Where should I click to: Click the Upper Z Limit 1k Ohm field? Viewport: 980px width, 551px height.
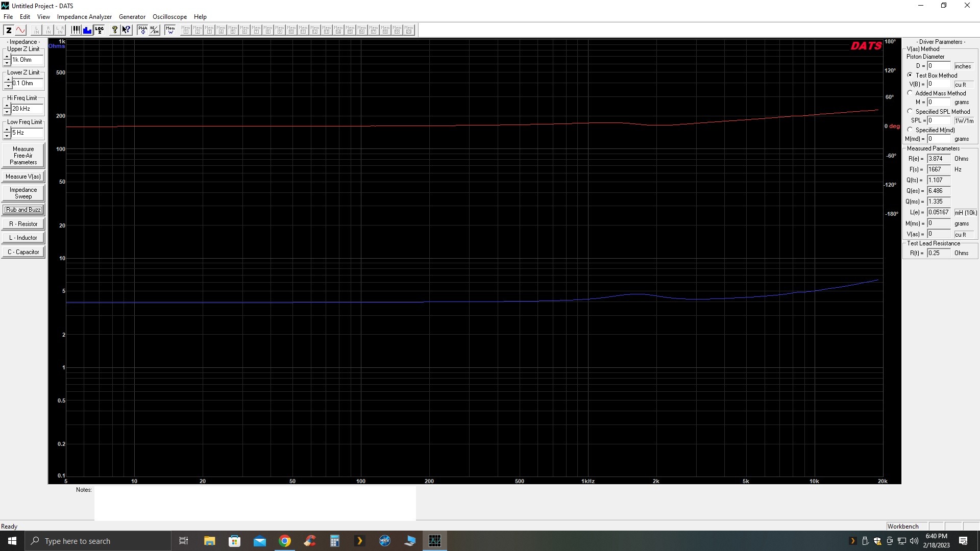tap(28, 60)
